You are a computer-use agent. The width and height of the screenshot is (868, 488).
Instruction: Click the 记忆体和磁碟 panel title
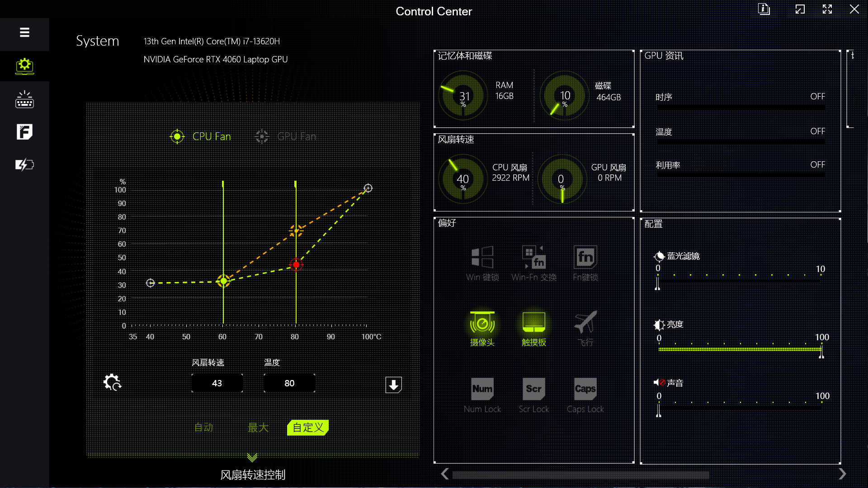[x=465, y=56]
